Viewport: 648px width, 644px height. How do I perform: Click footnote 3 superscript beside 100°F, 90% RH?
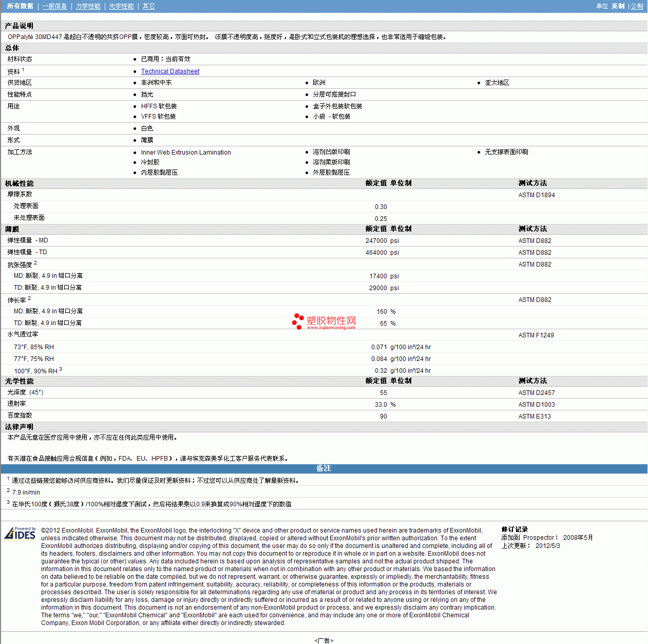click(x=61, y=369)
